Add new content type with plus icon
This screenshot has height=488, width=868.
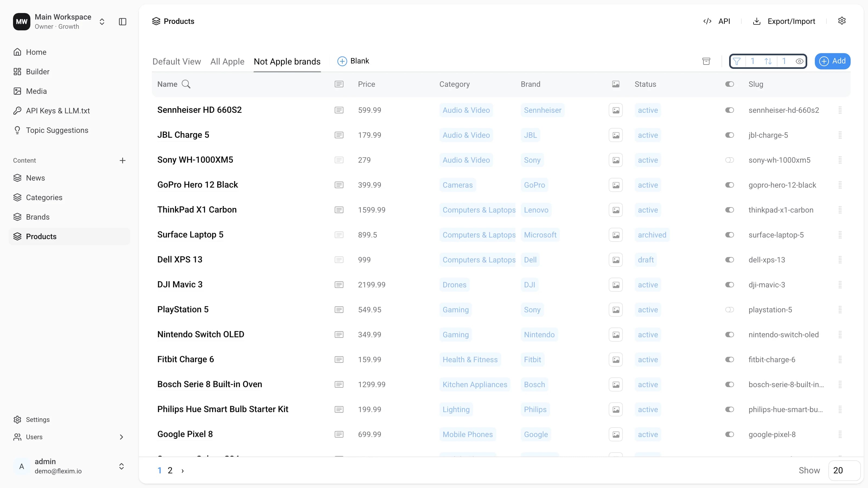[x=123, y=160]
